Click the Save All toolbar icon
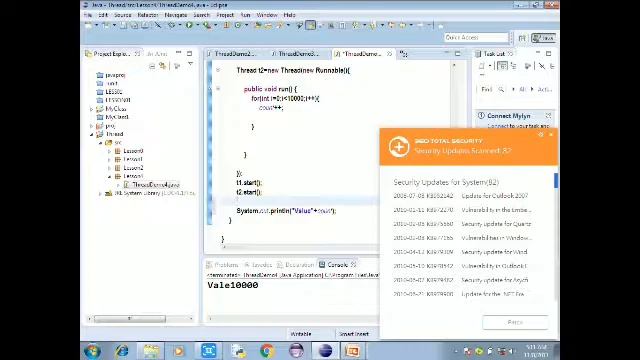The height and width of the screenshot is (360, 640). tap(134, 25)
